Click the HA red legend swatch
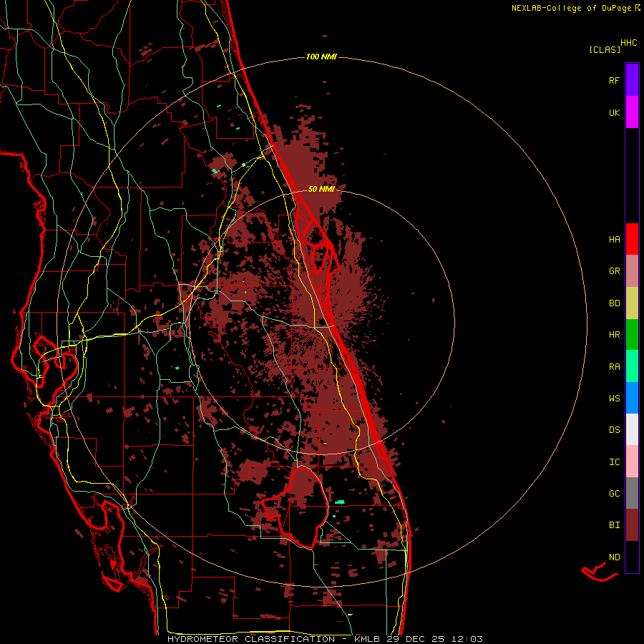This screenshot has width=644, height=644. point(632,239)
